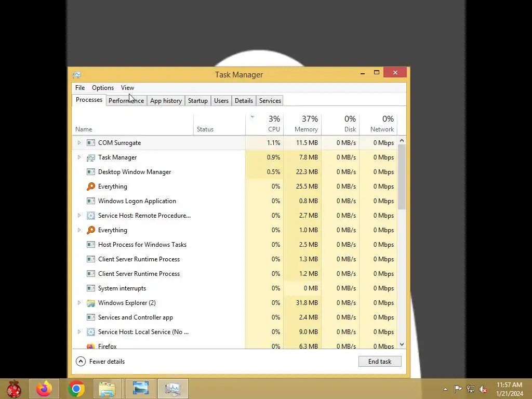Click the Task Manager title bar icon
532x399 pixels.
coord(77,75)
